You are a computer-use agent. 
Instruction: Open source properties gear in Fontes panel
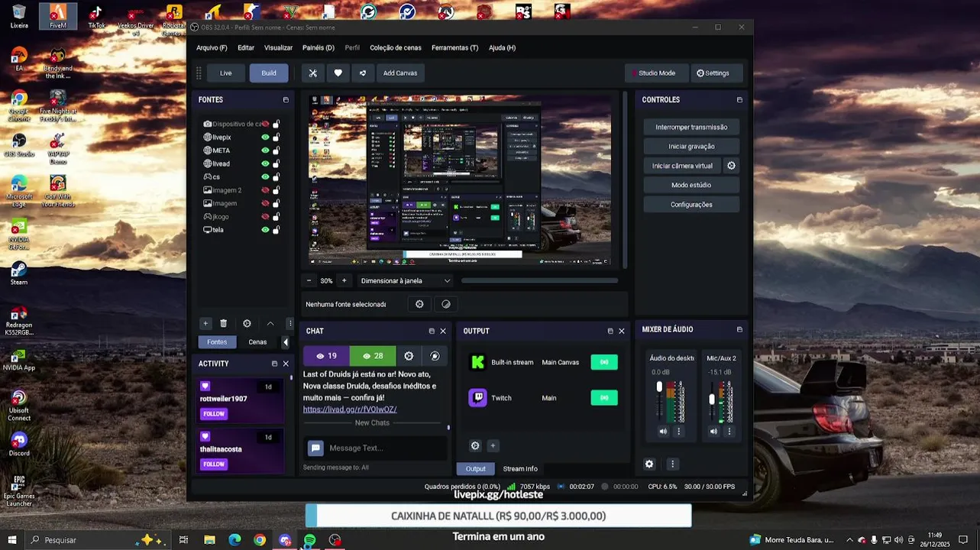point(247,323)
